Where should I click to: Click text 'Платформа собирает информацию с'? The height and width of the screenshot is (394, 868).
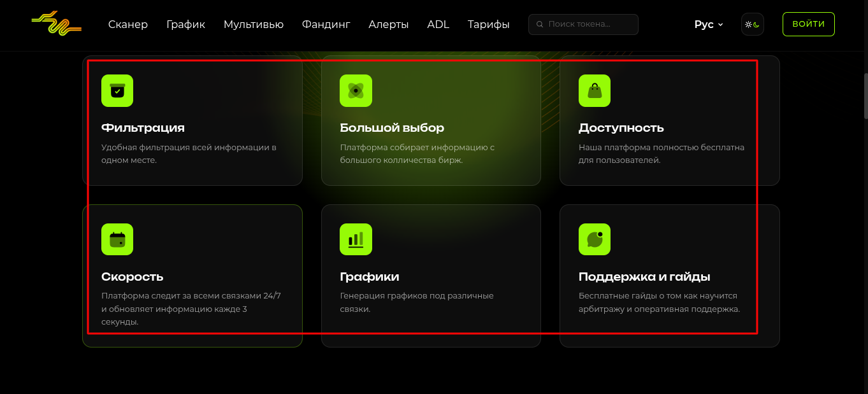(x=417, y=147)
